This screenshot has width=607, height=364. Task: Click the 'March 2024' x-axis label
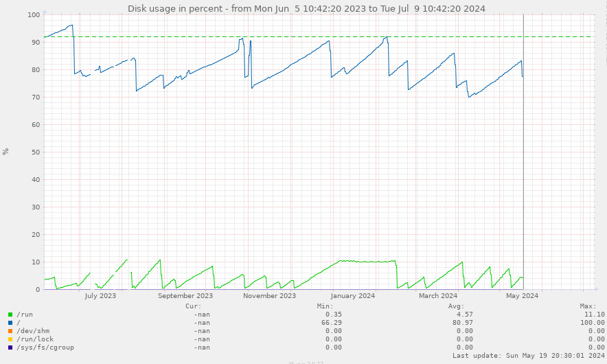click(439, 296)
